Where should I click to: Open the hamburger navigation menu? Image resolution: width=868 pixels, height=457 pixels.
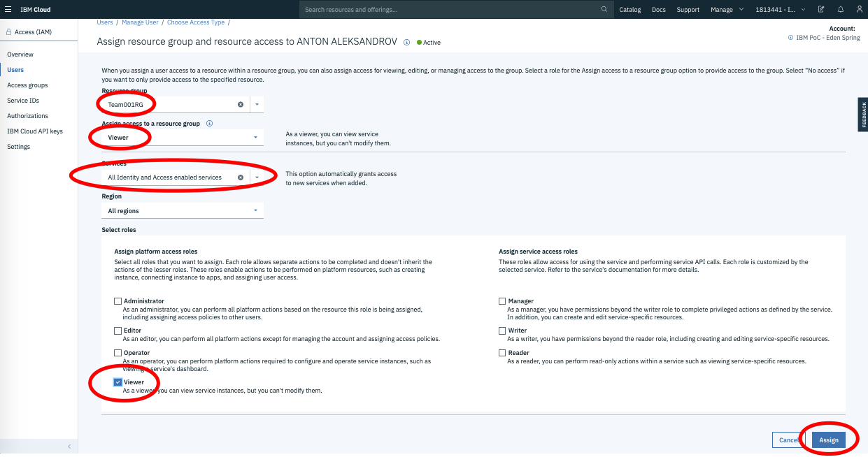(8, 10)
